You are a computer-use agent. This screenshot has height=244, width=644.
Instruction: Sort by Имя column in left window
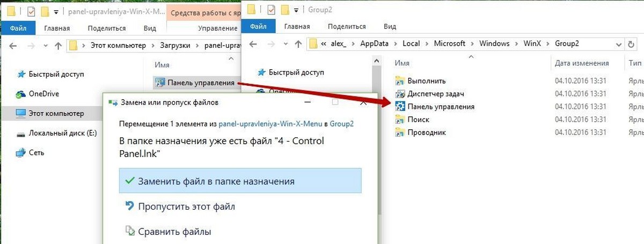[x=162, y=64]
